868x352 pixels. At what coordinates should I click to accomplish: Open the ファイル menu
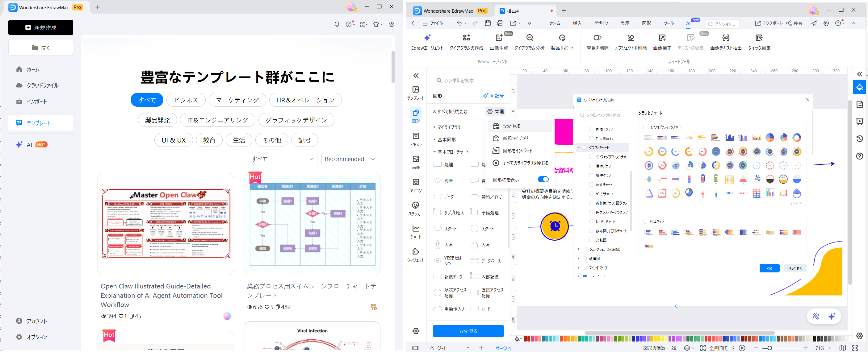(433, 23)
